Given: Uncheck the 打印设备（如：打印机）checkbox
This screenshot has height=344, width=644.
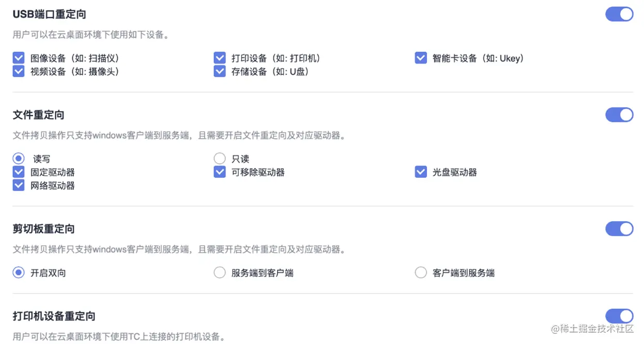Looking at the screenshot, I should (220, 58).
